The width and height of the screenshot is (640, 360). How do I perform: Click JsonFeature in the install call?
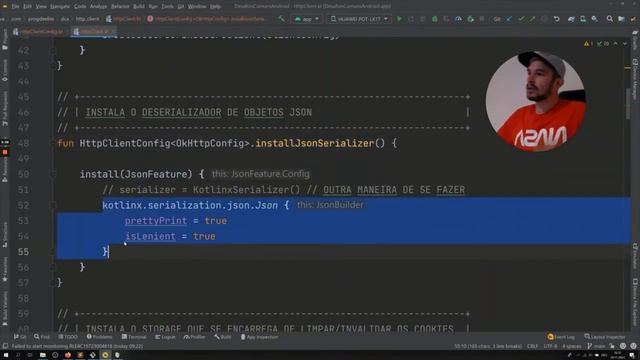point(156,174)
